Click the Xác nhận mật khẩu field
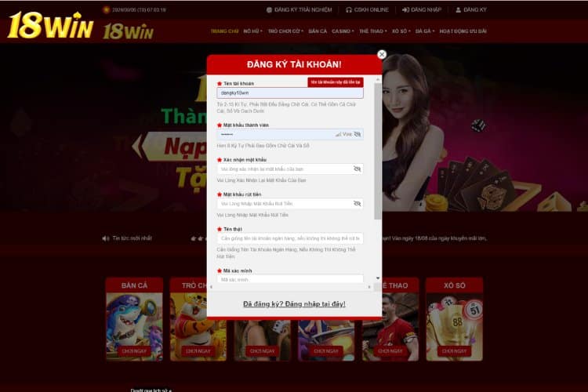 (290, 169)
